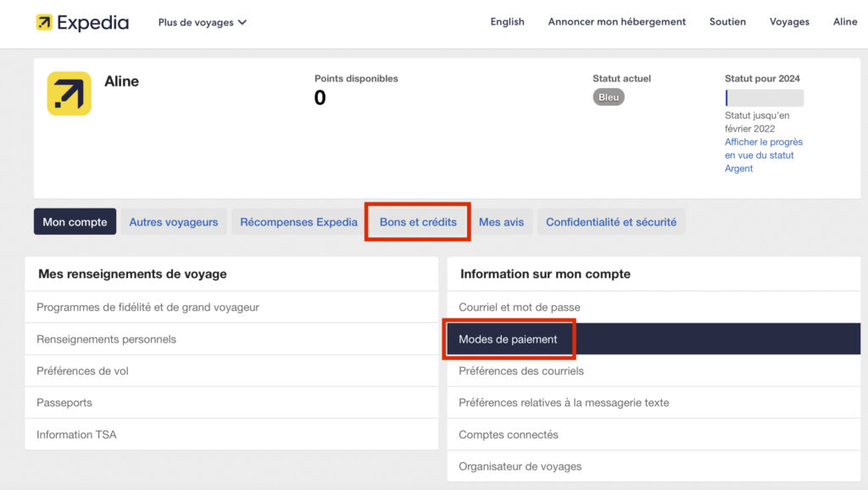Click the Expedia logo in header
The width and height of the screenshot is (868, 490).
click(x=82, y=22)
